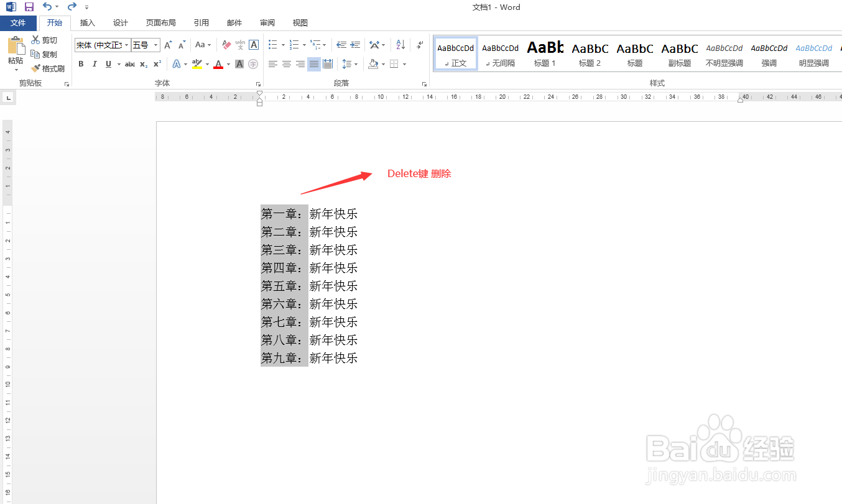Click the Paste (粘贴) clipboard icon

[16, 46]
